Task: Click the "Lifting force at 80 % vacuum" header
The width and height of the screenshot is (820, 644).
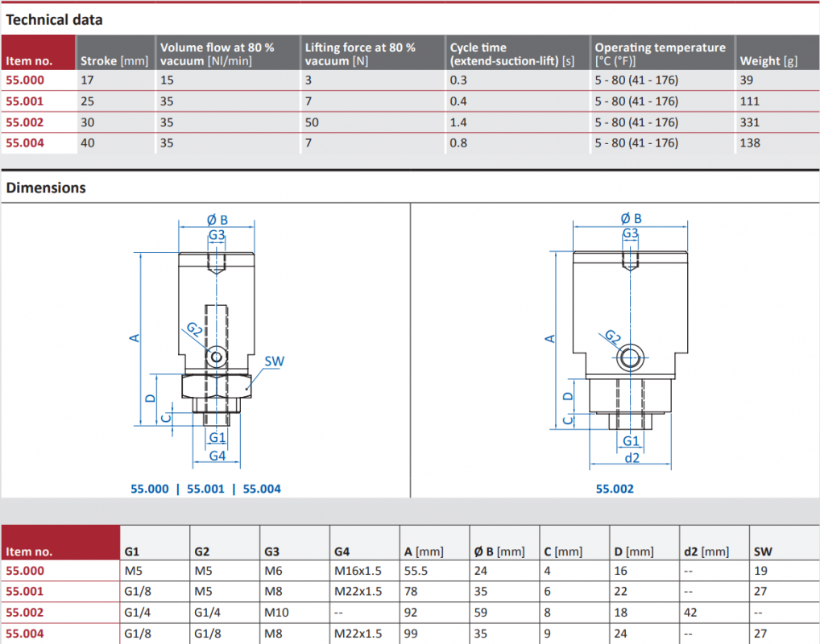Action: [360, 54]
